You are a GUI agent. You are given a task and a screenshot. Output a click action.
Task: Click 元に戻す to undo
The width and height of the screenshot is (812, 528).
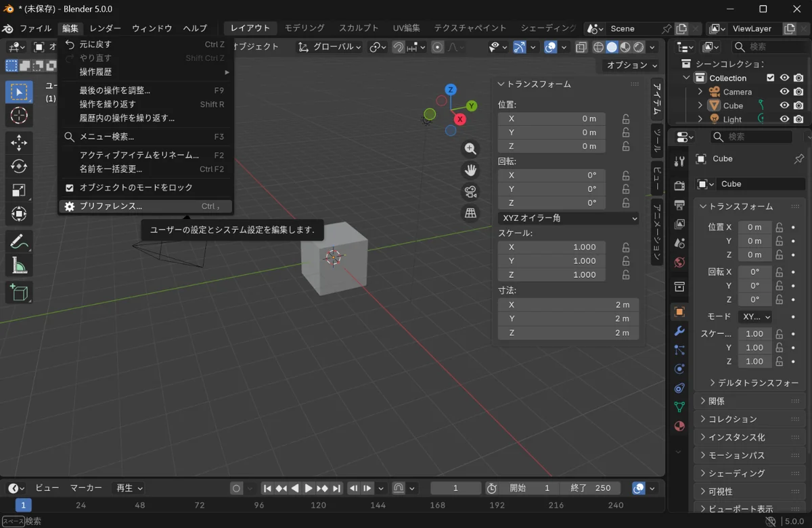coord(95,45)
